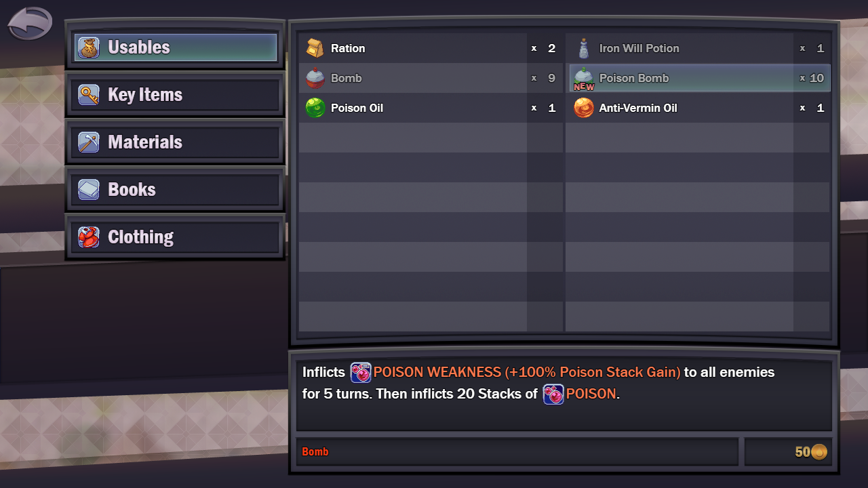
Task: Switch to the Key Items tab
Action: (x=175, y=95)
